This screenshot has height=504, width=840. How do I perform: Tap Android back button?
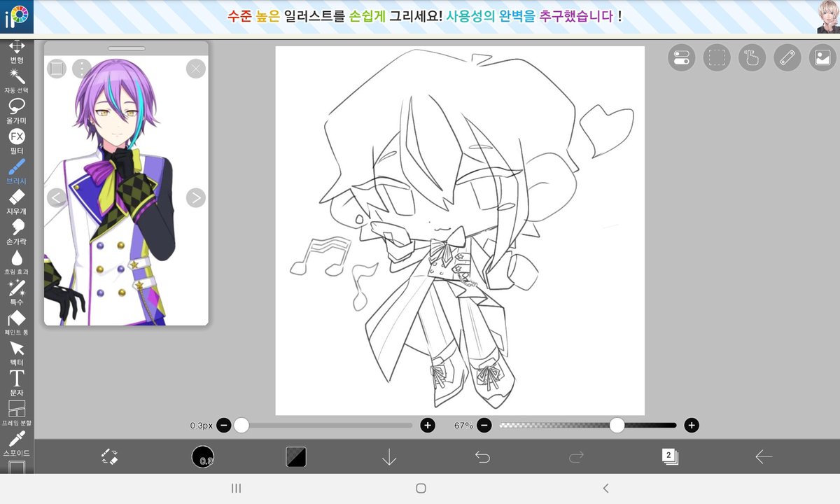tap(605, 489)
